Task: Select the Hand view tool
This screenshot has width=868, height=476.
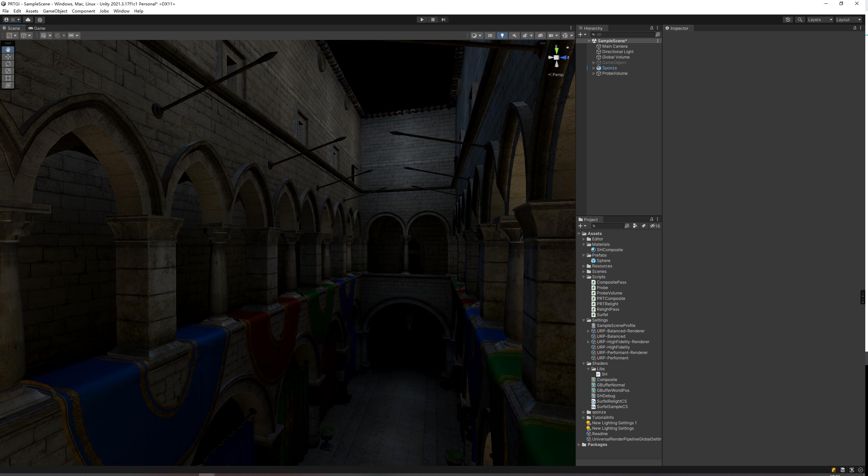Action: [8, 50]
